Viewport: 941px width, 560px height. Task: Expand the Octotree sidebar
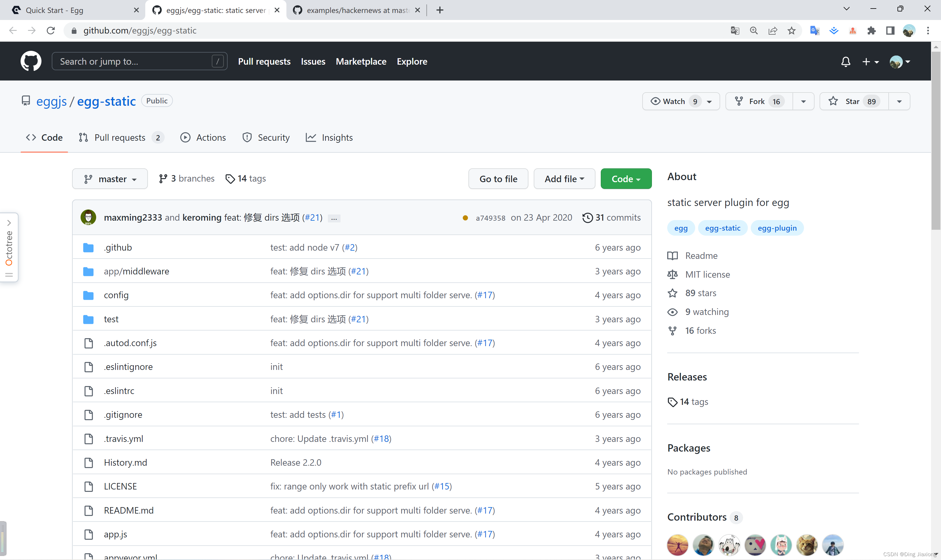click(x=9, y=247)
